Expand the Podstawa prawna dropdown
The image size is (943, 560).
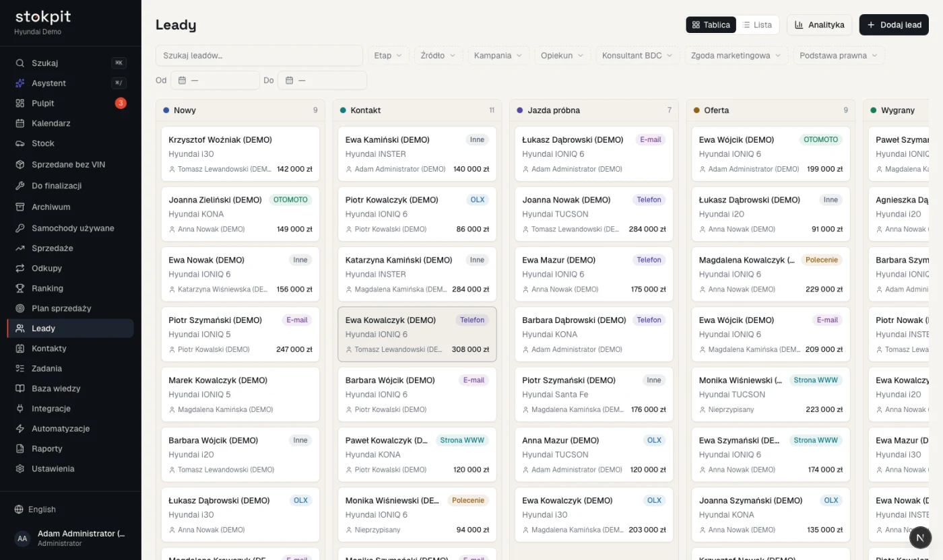coord(839,55)
